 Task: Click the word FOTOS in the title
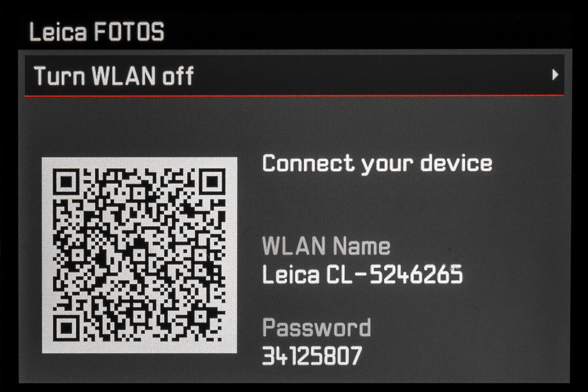129,31
